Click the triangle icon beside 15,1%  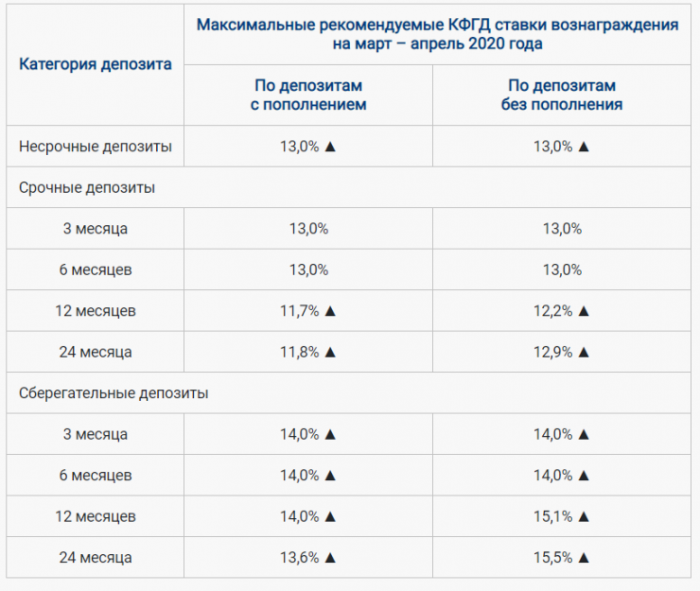point(584,516)
